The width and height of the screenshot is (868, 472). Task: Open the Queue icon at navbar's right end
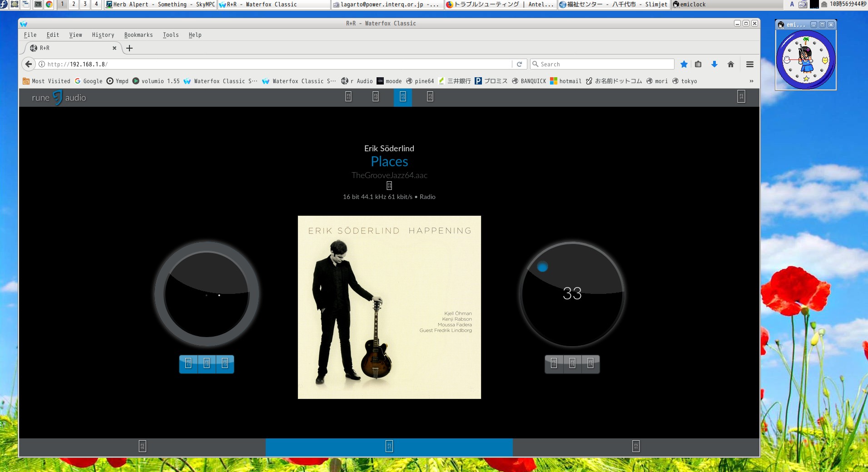pyautogui.click(x=741, y=97)
